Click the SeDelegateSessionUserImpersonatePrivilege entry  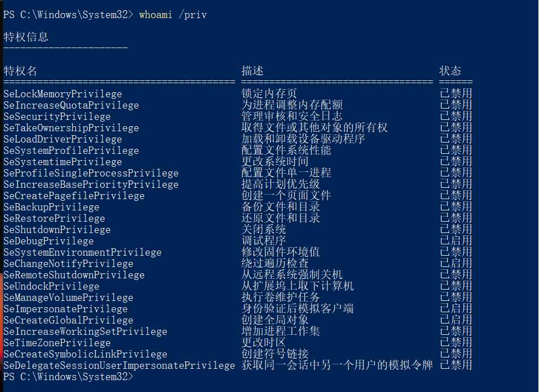point(119,365)
